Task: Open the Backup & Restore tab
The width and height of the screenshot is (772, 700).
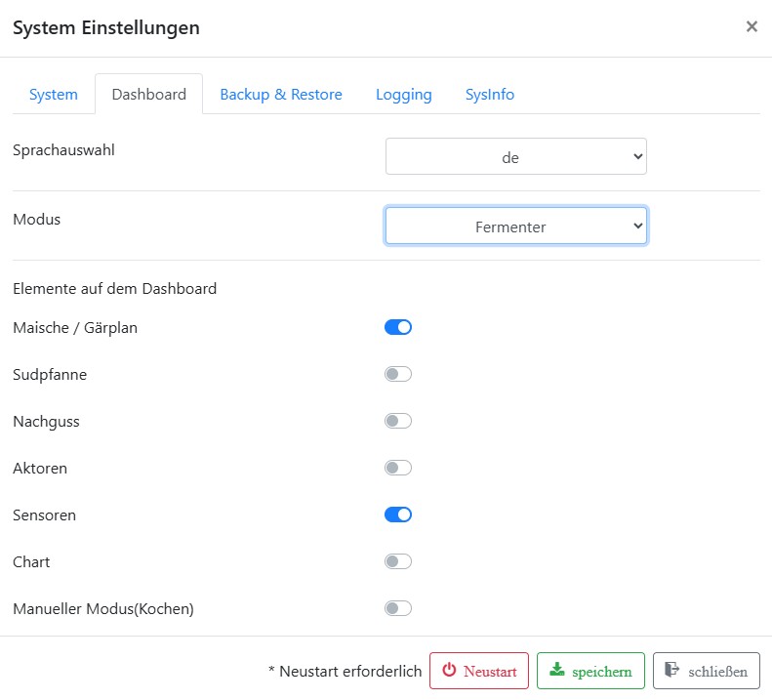Action: tap(281, 95)
